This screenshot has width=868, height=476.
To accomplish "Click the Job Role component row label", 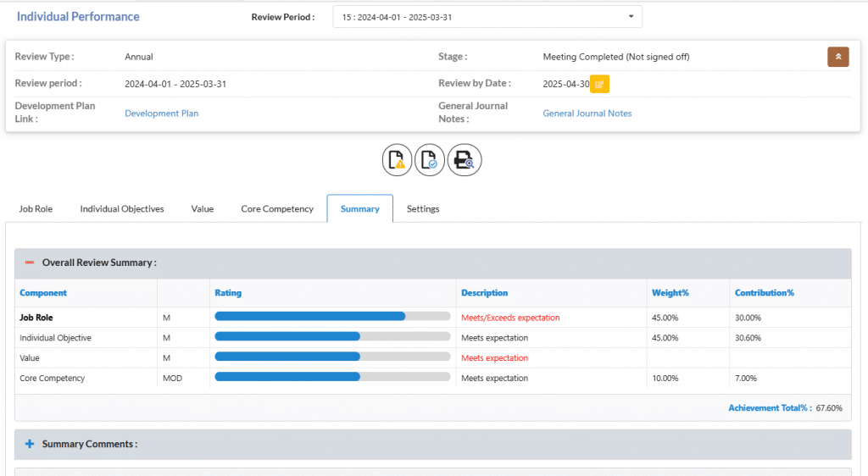I will point(36,318).
